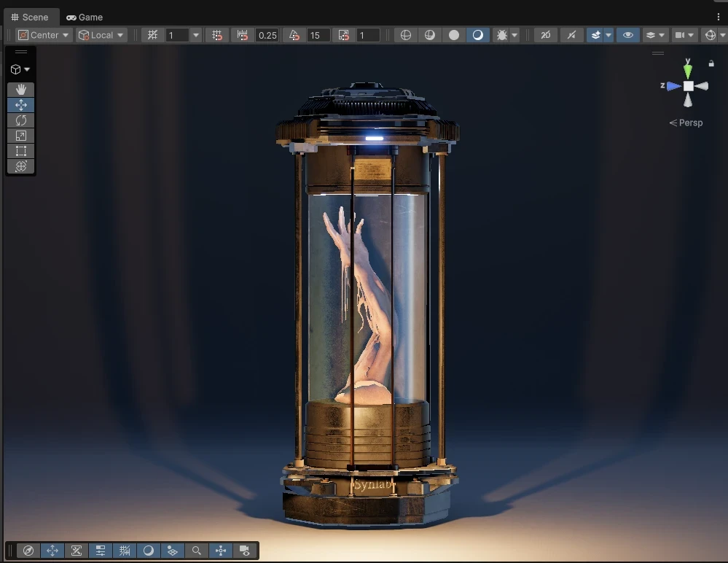This screenshot has height=563, width=728.
Task: Select the Rect Transform tool
Action: tap(20, 151)
